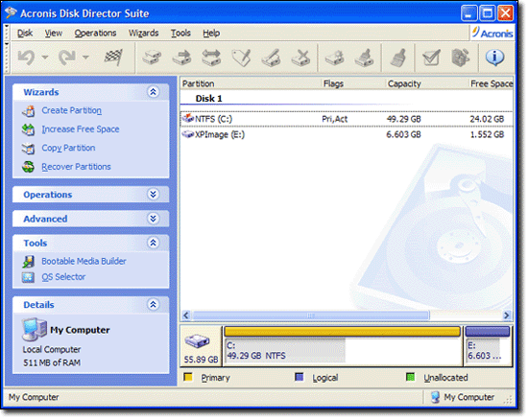Click the disk with X Delete partition icon

pyautogui.click(x=300, y=58)
